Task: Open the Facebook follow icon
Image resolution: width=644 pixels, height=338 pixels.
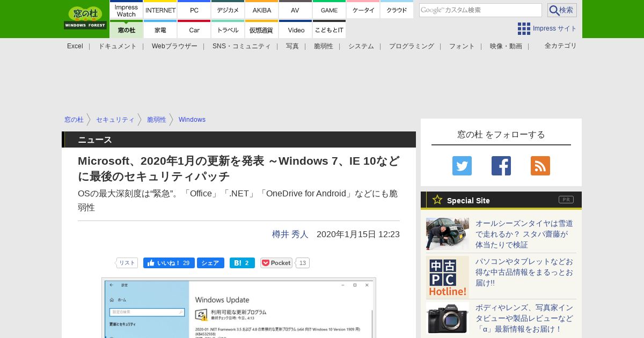Action: coord(501,166)
